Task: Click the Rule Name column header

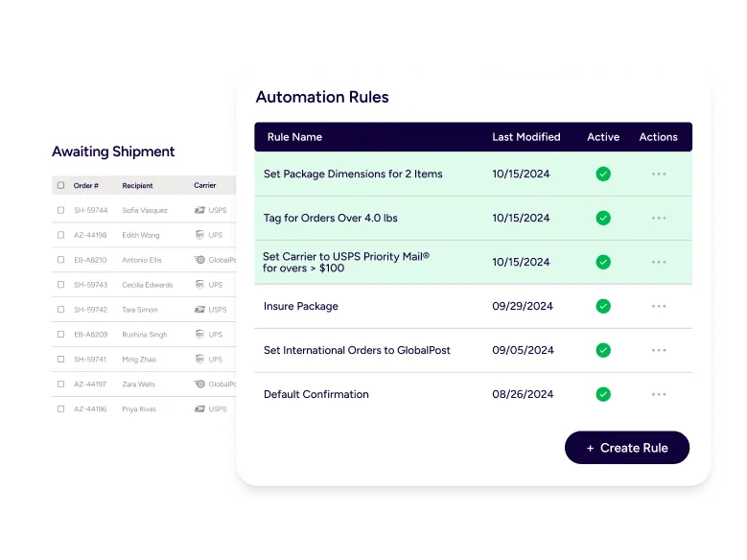Action: tap(294, 137)
